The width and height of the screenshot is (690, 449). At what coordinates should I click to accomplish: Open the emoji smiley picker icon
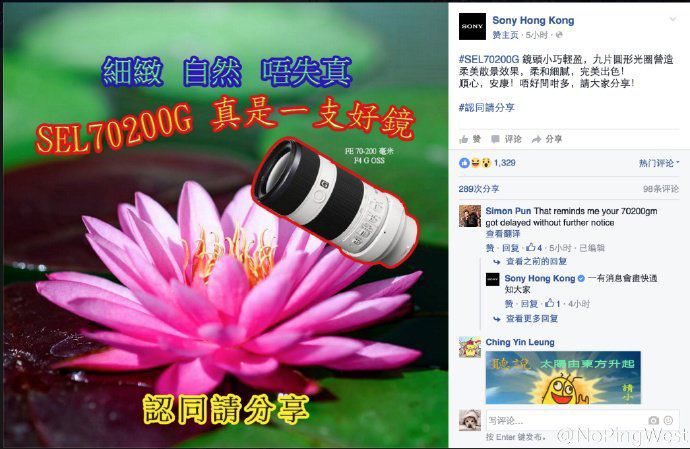(668, 420)
